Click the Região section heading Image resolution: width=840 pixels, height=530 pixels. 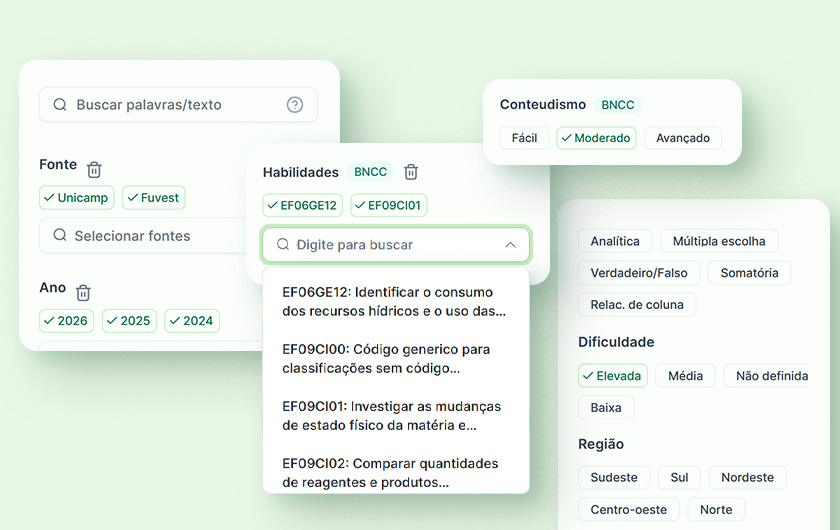point(601,444)
